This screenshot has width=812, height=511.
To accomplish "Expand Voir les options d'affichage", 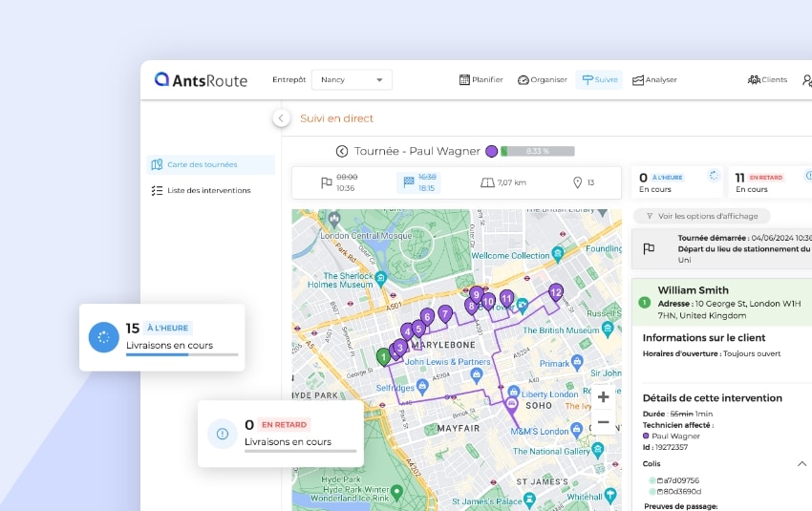I will click(701, 217).
